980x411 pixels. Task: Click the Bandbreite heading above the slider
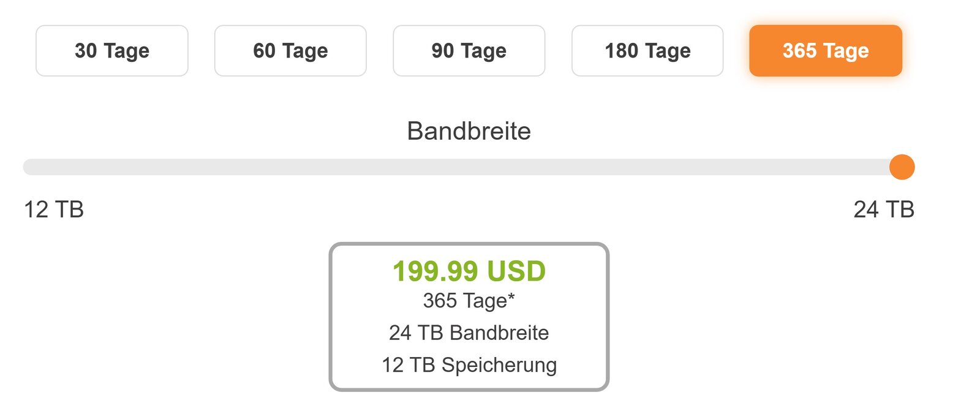469,131
